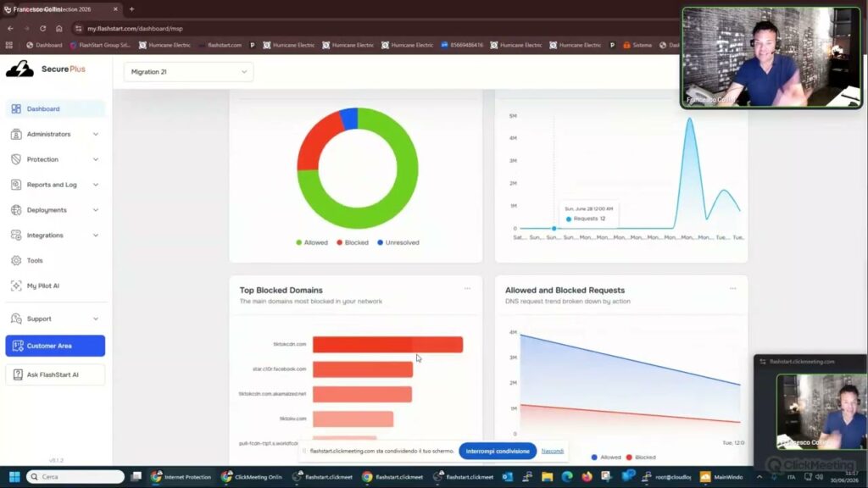Expand the Protection menu chevron
Viewport: 868px width, 488px height.
[x=96, y=159]
